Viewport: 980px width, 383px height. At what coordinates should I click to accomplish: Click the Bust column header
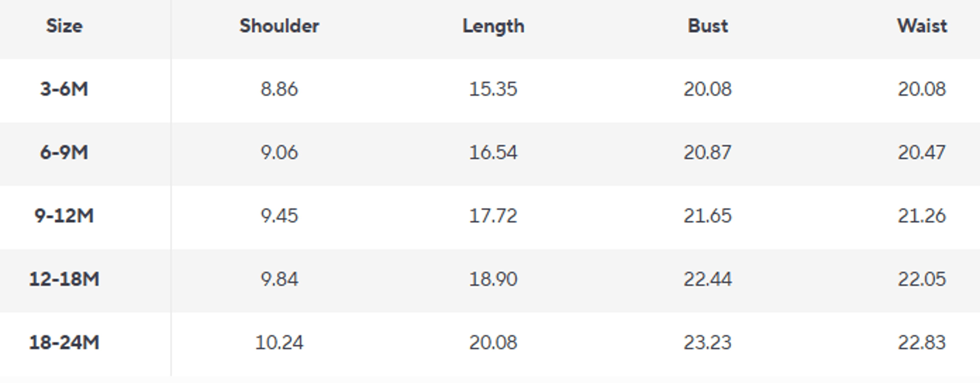tap(708, 26)
